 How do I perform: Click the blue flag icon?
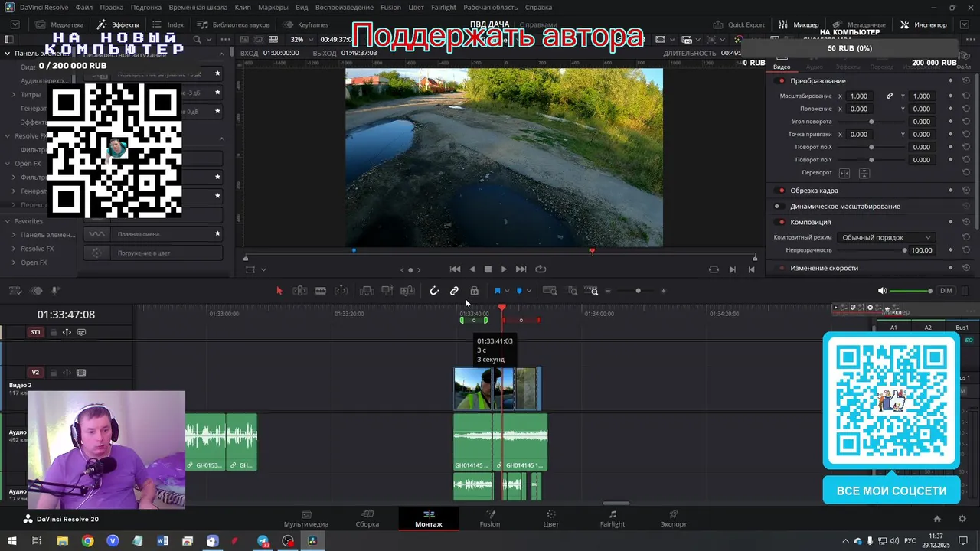click(x=498, y=291)
